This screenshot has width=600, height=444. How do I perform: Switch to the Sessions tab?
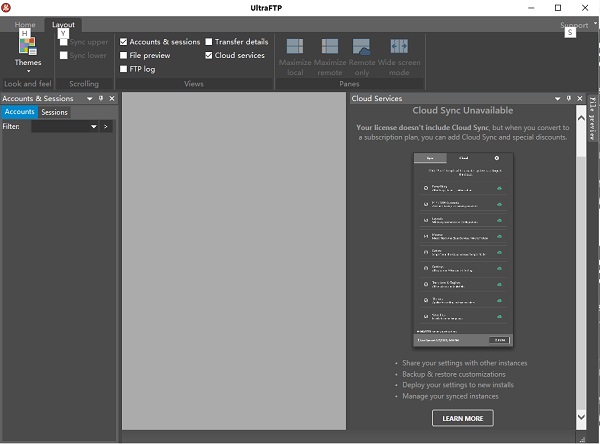(x=54, y=112)
